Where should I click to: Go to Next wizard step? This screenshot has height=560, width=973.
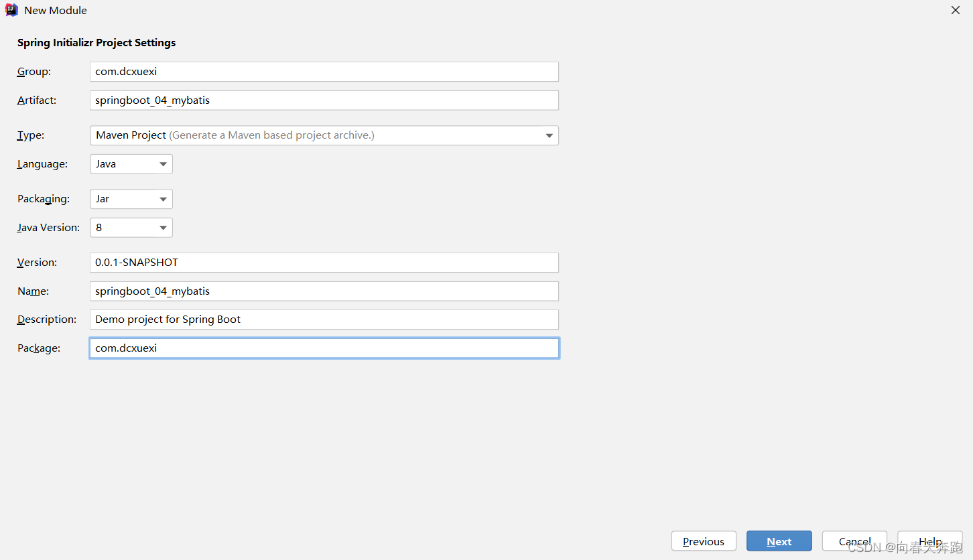pyautogui.click(x=779, y=541)
